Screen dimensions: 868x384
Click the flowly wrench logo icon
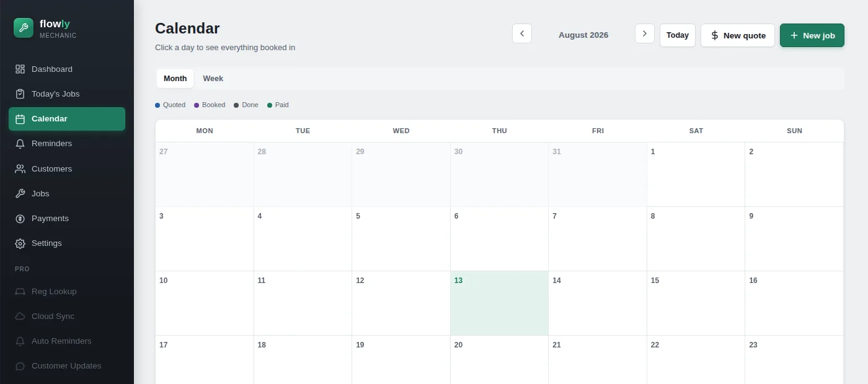coord(24,28)
